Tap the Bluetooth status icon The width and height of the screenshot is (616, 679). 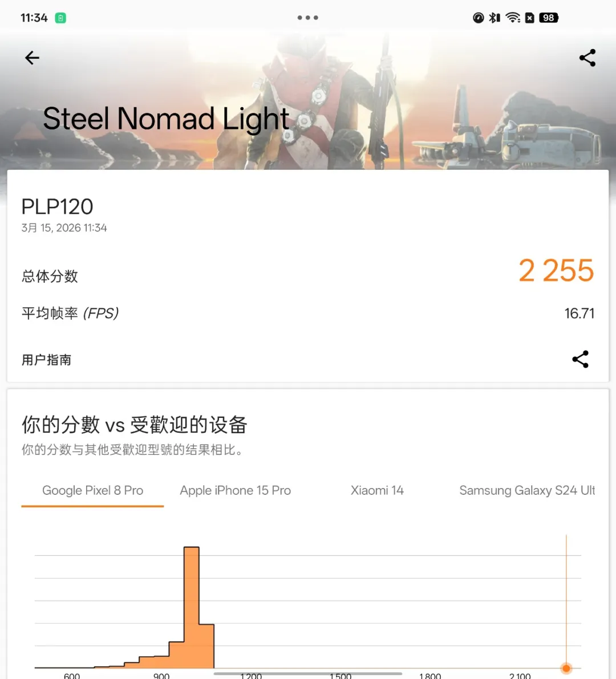[495, 18]
